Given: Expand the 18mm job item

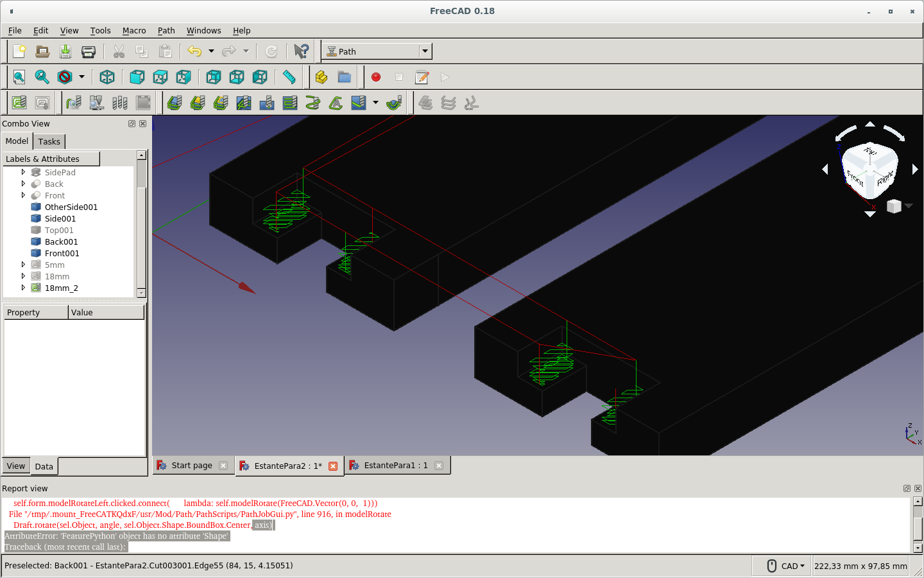Looking at the screenshot, I should coord(23,276).
